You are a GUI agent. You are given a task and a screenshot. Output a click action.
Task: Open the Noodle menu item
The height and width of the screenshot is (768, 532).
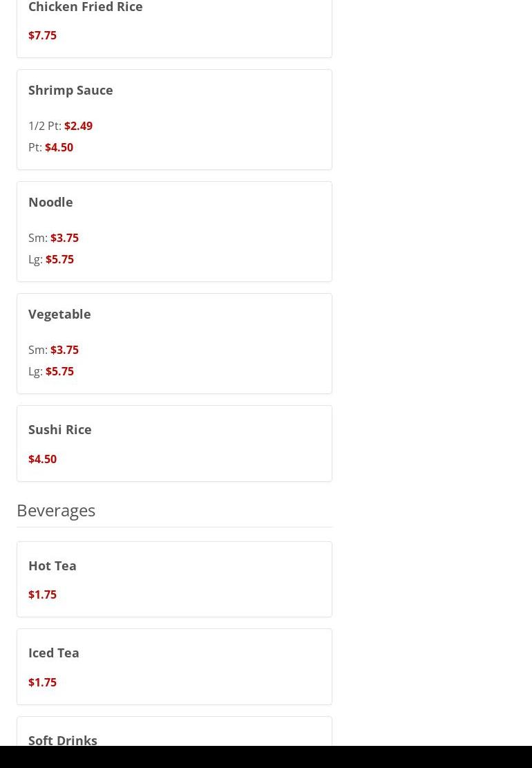174,232
